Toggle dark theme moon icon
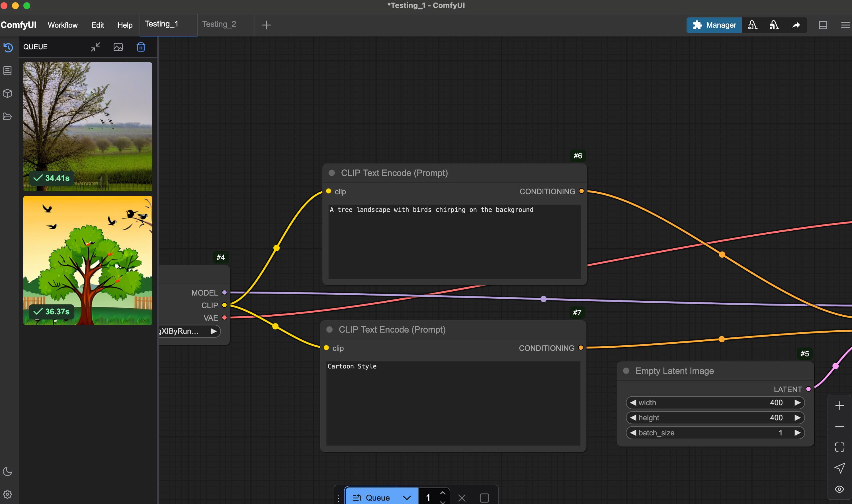 [7, 471]
